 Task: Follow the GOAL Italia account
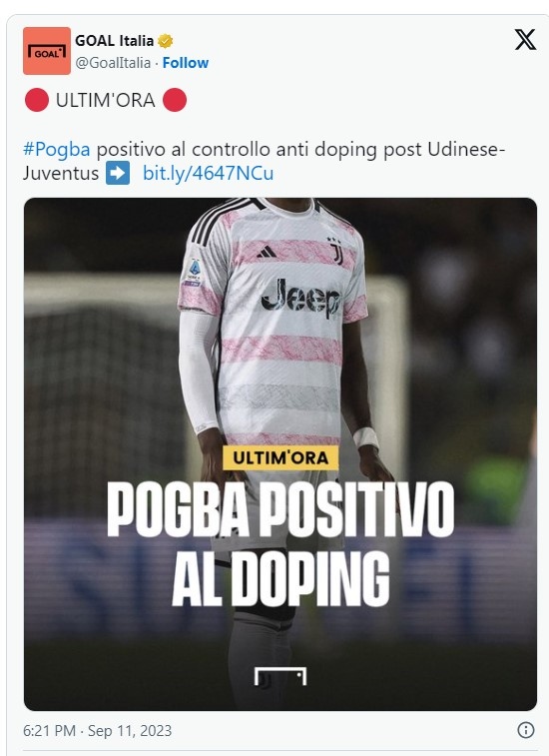pos(185,63)
